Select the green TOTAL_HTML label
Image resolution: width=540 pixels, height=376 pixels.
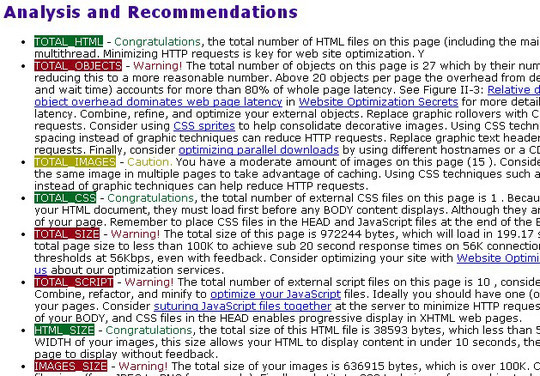click(69, 42)
